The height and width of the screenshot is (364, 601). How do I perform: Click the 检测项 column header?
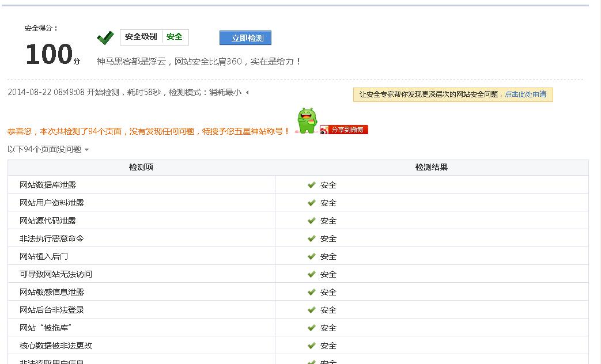[x=141, y=167]
